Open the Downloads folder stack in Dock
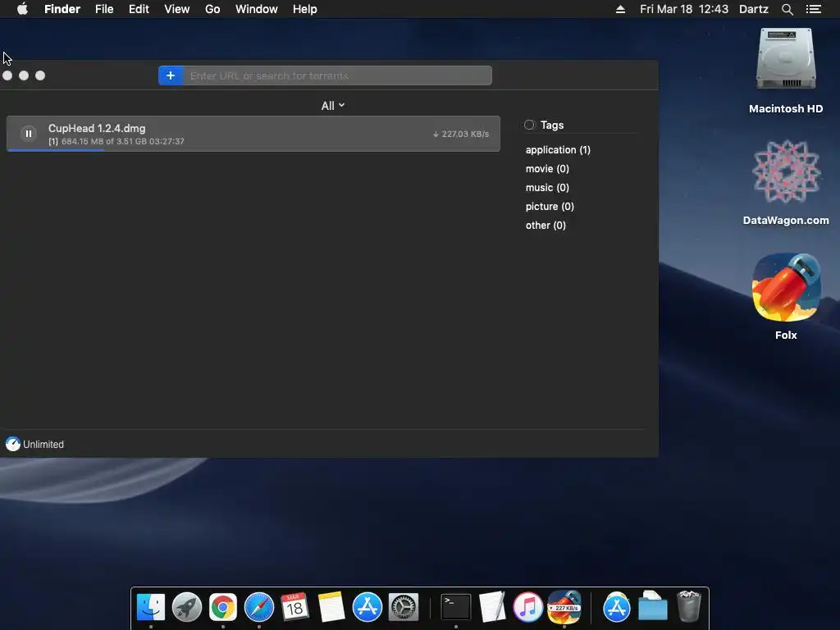Image resolution: width=840 pixels, height=630 pixels. click(x=652, y=606)
